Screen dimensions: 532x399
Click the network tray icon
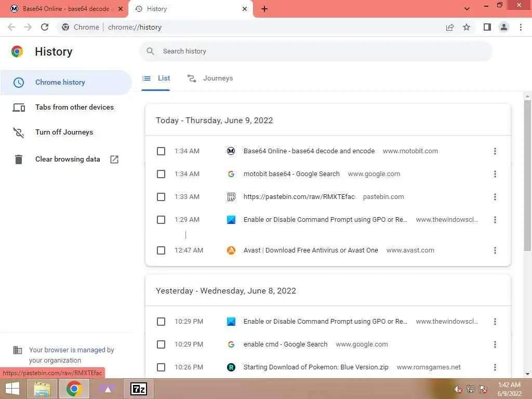(x=471, y=389)
